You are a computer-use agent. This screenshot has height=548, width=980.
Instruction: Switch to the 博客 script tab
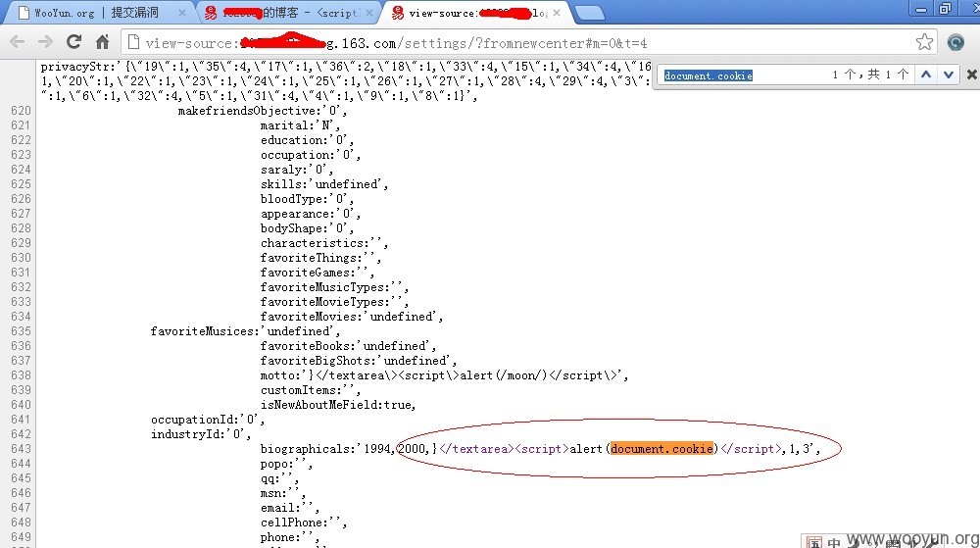(x=291, y=13)
